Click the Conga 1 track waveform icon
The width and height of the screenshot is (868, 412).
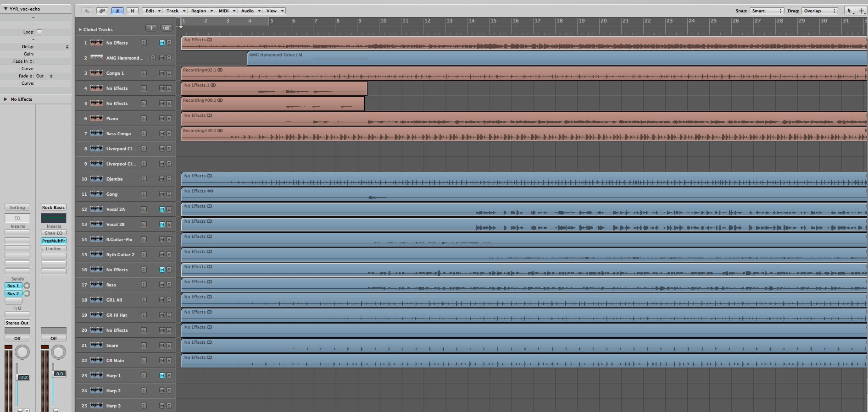pos(96,73)
